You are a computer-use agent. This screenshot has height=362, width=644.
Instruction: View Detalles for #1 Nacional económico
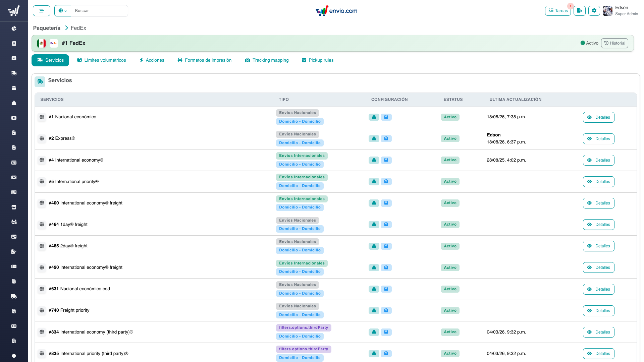pyautogui.click(x=598, y=117)
